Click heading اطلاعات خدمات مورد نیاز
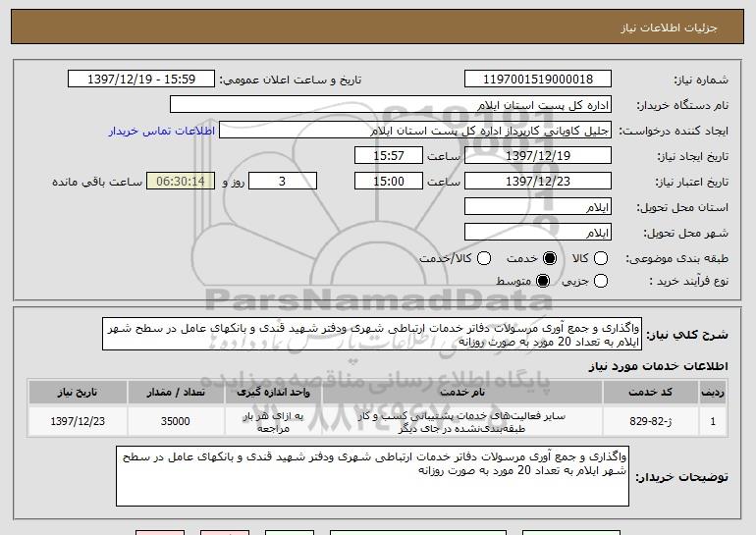The height and width of the screenshot is (535, 756). pyautogui.click(x=658, y=366)
